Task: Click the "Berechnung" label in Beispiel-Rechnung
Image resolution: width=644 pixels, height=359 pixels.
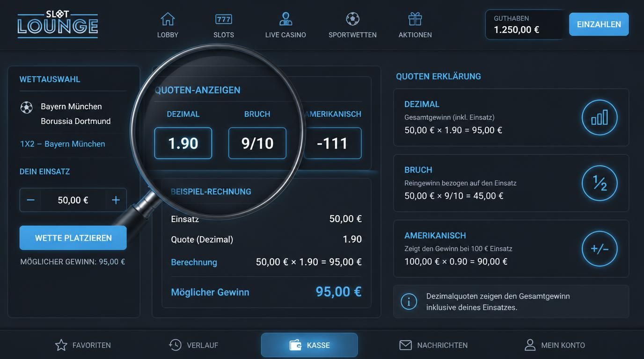Action: click(x=194, y=262)
